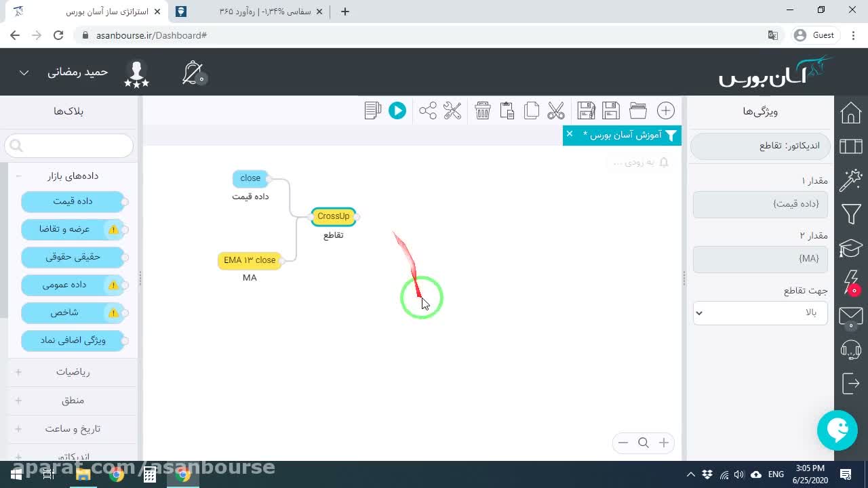
Task: Open the headset support icon
Action: pyautogui.click(x=850, y=350)
